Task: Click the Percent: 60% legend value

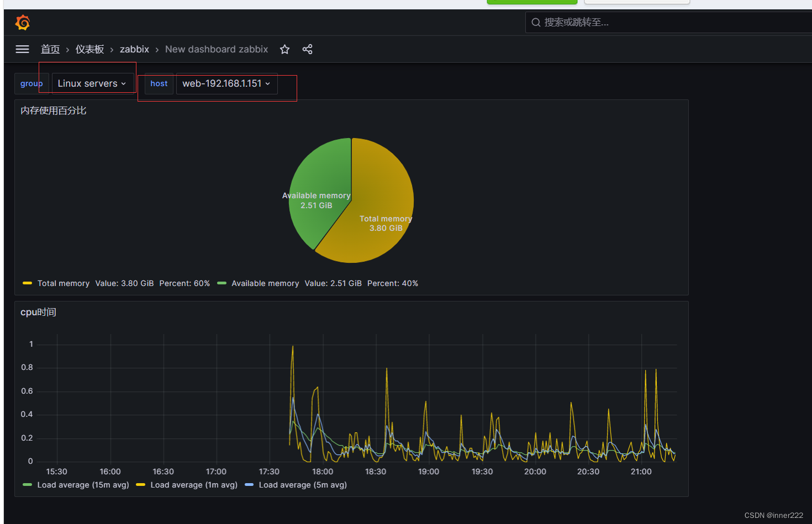Action: coord(184,283)
